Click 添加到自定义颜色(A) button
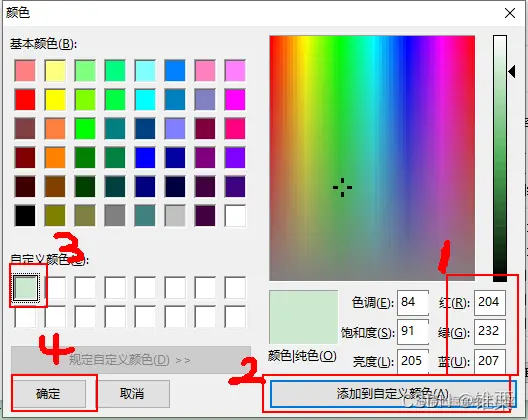This screenshot has width=528, height=420. click(x=392, y=393)
